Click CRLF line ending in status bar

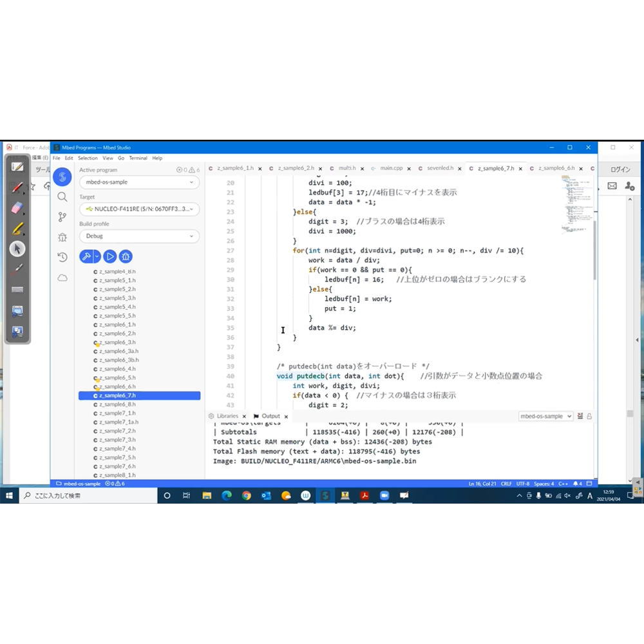[x=506, y=484]
